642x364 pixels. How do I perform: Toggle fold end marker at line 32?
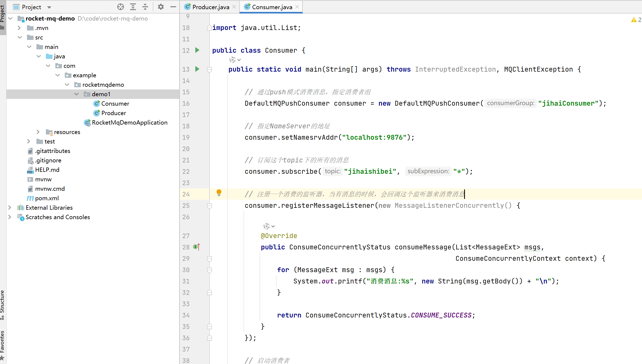(209, 292)
